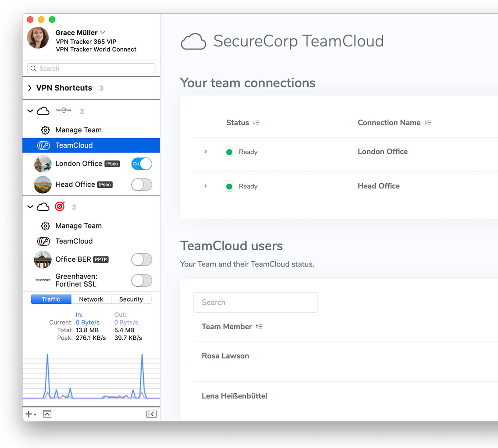Screen dimensions: 498x448
Task: Click the hide traffic panel icon
Action: coord(47,414)
